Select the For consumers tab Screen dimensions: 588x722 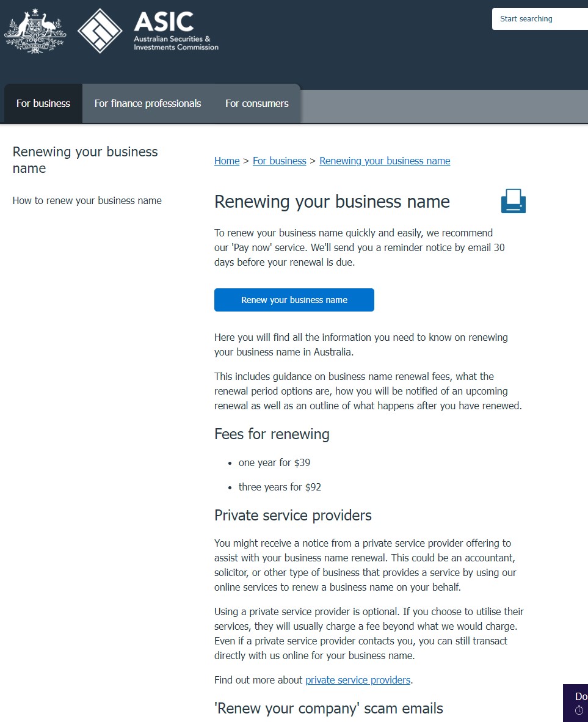tap(256, 103)
